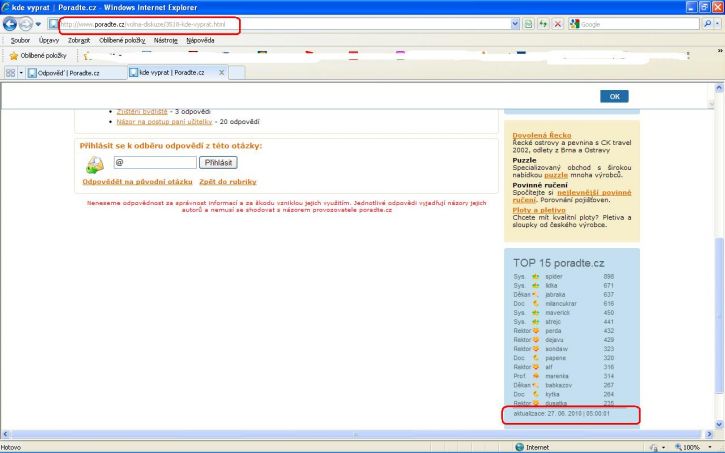The height and width of the screenshot is (453, 725).
Task: Click user perda in TOP 15
Action: pos(553,331)
